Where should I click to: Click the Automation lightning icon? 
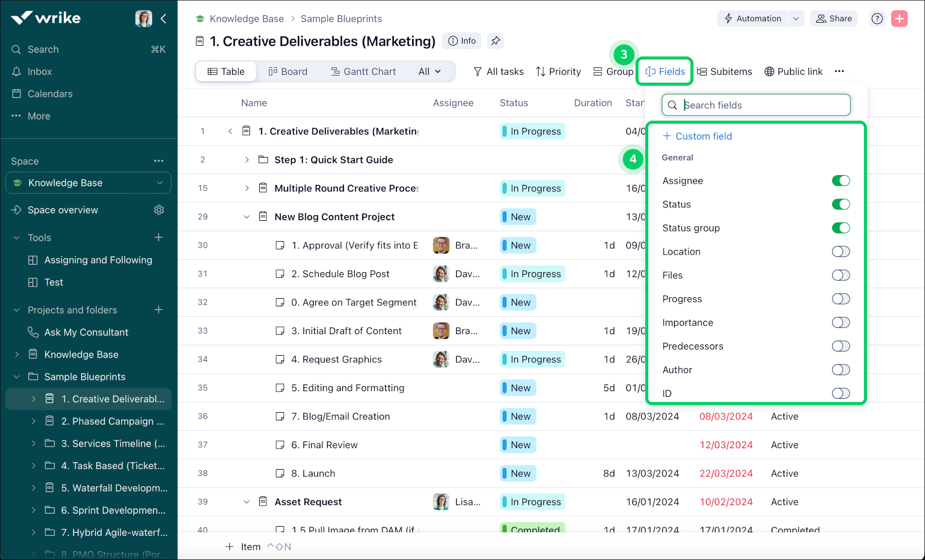pos(728,18)
